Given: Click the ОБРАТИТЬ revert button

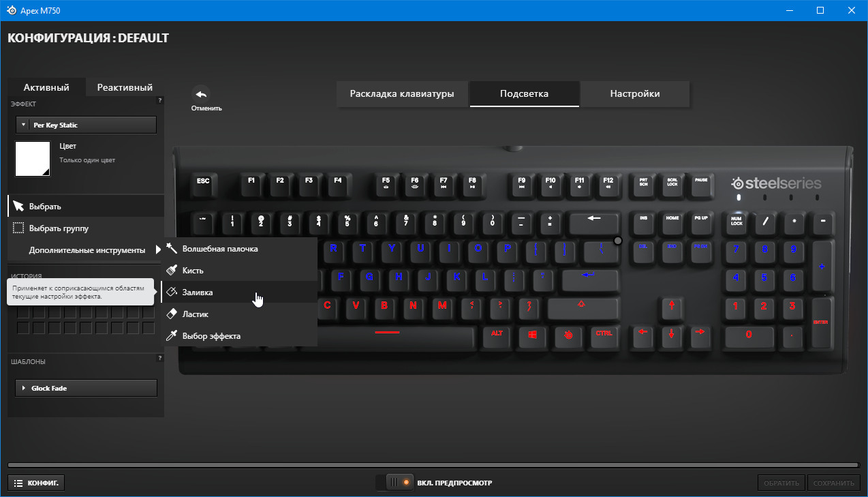Looking at the screenshot, I should tap(781, 483).
